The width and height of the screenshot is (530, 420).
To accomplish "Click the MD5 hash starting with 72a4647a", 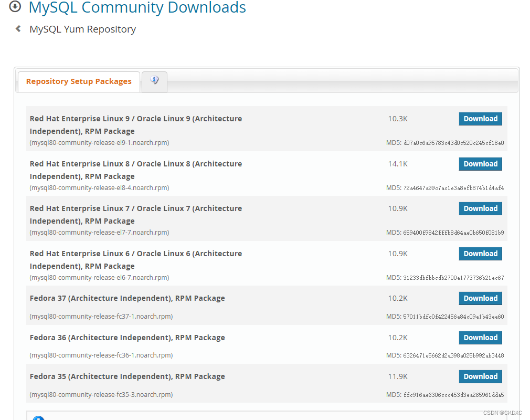I will (x=453, y=188).
